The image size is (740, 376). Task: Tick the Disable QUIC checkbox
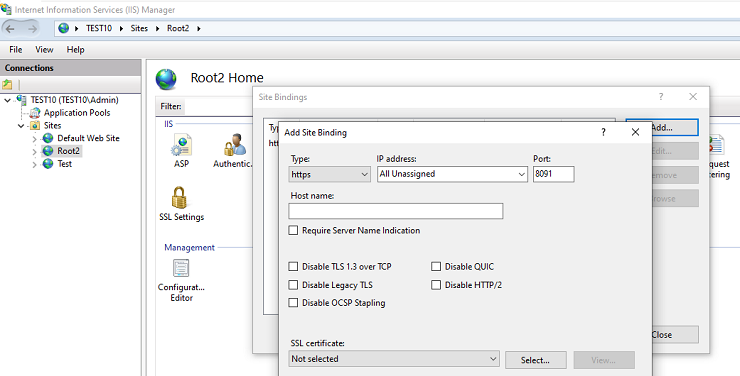[436, 267]
